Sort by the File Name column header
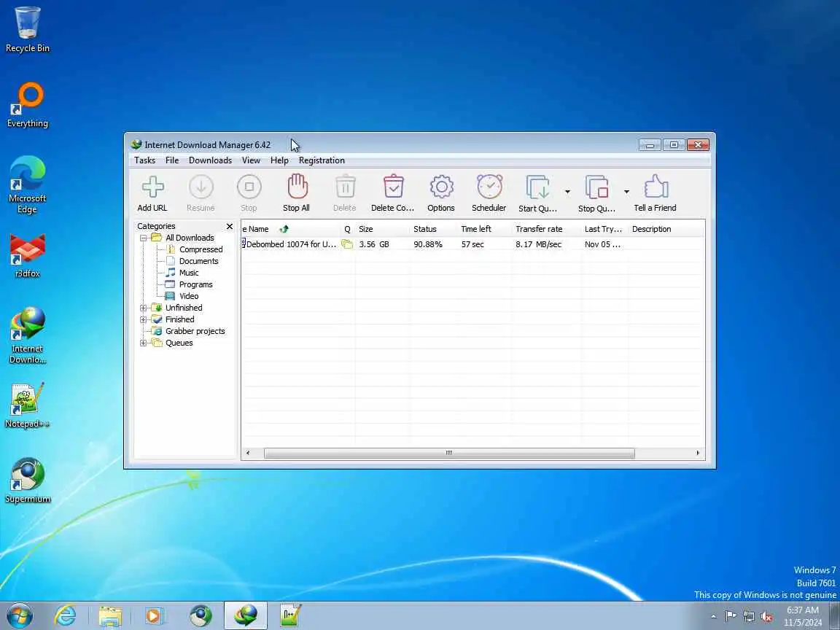 tap(292, 229)
